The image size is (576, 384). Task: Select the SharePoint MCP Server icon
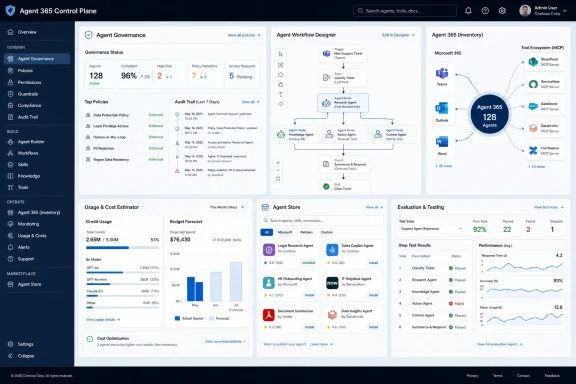[x=533, y=62]
